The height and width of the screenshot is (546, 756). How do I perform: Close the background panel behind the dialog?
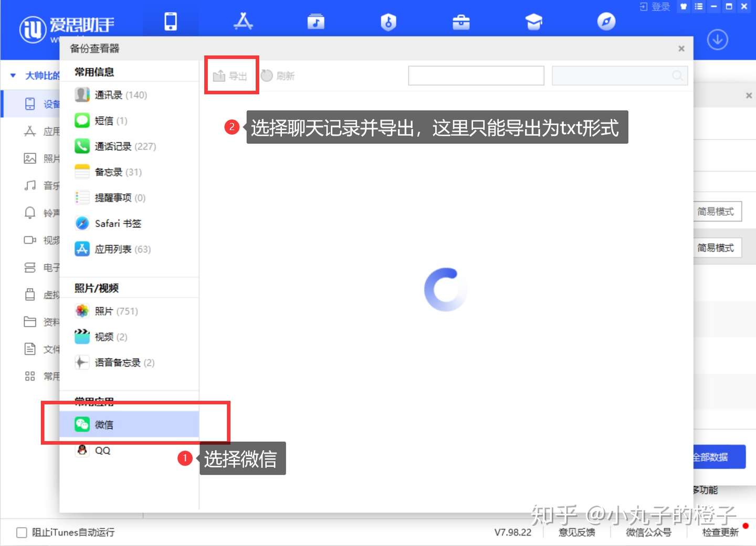pos(749,96)
